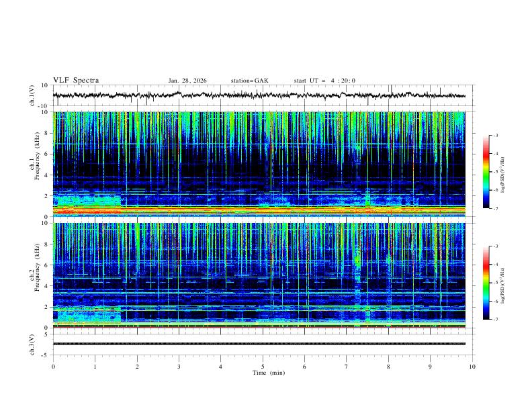Screen dimensions: 532x411
Task: Click the ch.2 spectrogram panel
Action: pos(259,275)
